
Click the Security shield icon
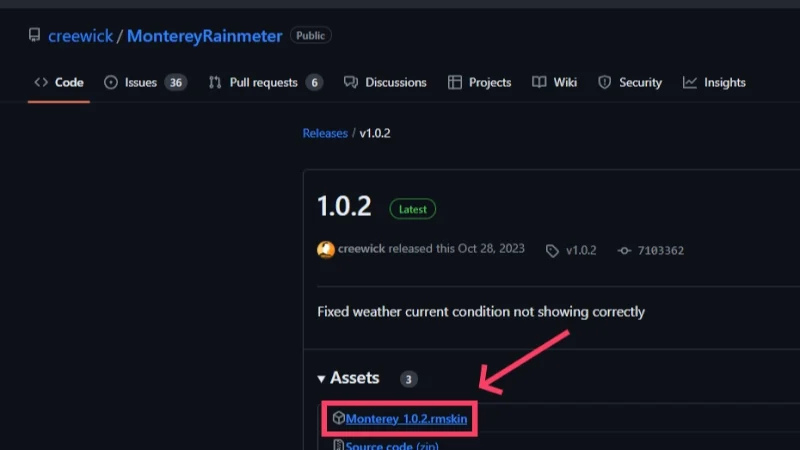click(605, 82)
